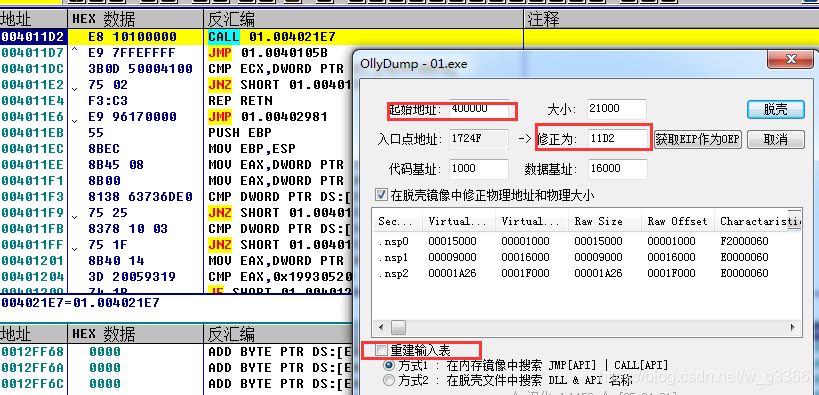This screenshot has width=819, height=395.
Task: Select 方式2 DLL & API name search option
Action: [389, 379]
